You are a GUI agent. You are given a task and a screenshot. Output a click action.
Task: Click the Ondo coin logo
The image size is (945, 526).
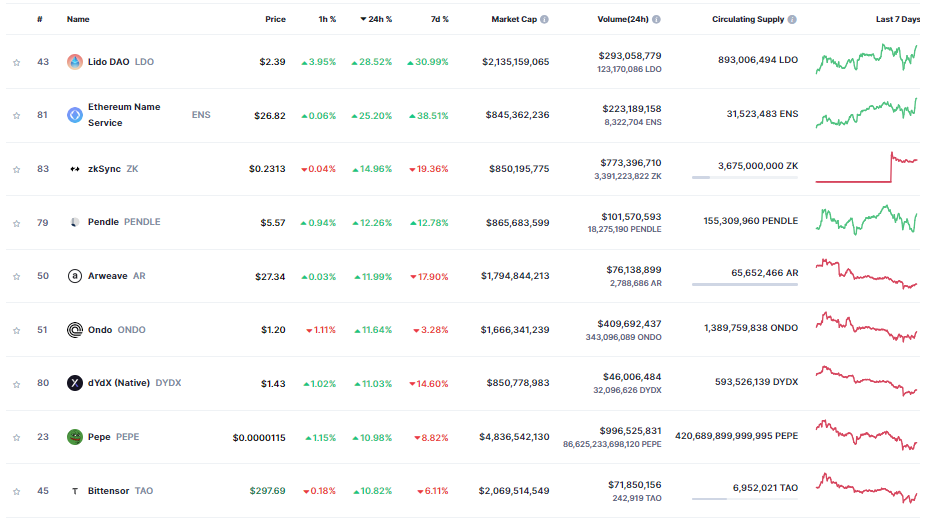click(75, 330)
